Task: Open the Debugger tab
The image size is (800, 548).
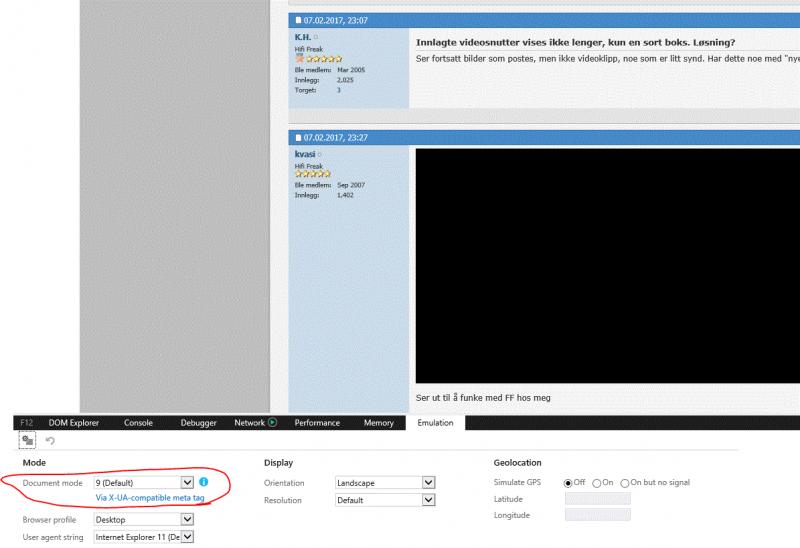Action: pyautogui.click(x=198, y=422)
